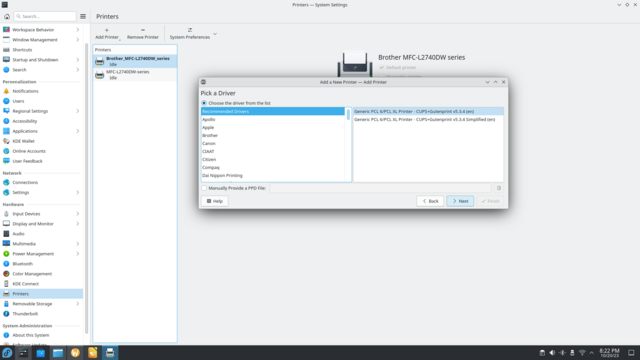The image size is (640, 360).
Task: Select Gutenprint v5.3.4 Simplified driver
Action: coord(428,120)
